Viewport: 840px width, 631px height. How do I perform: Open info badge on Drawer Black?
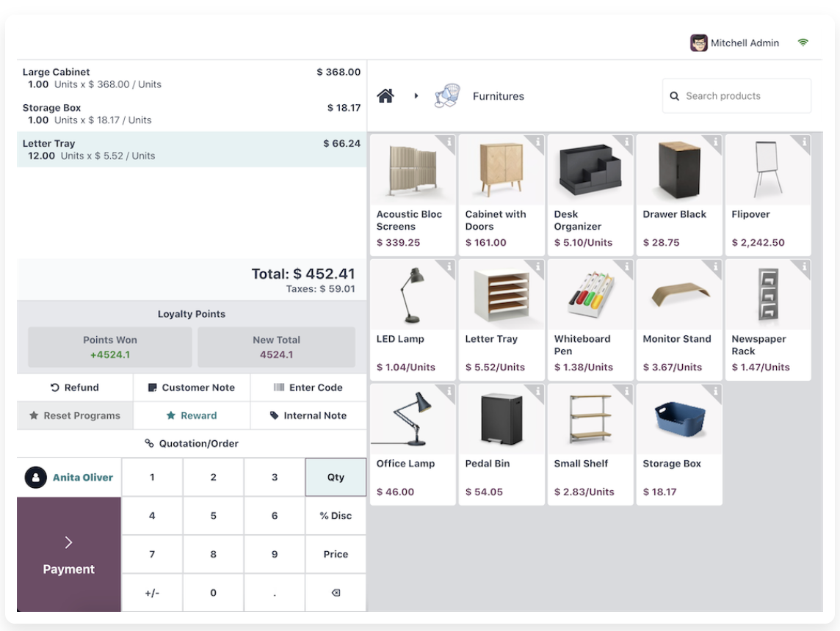(x=716, y=142)
